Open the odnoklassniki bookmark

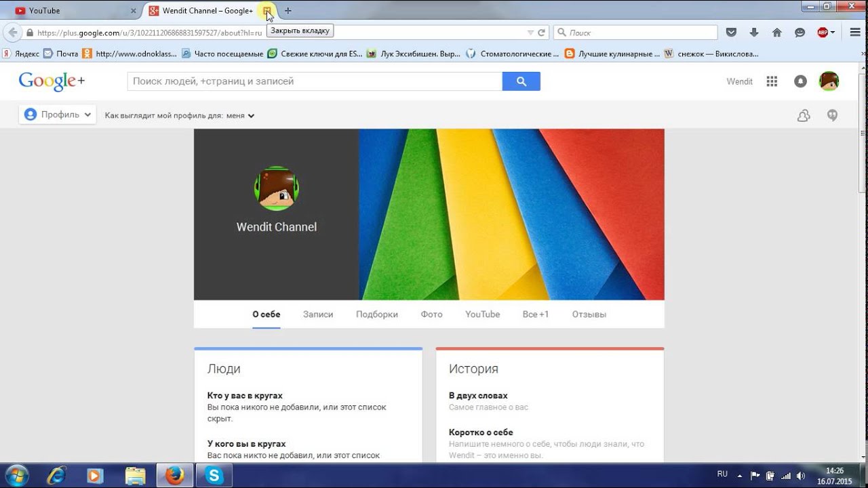click(x=130, y=54)
